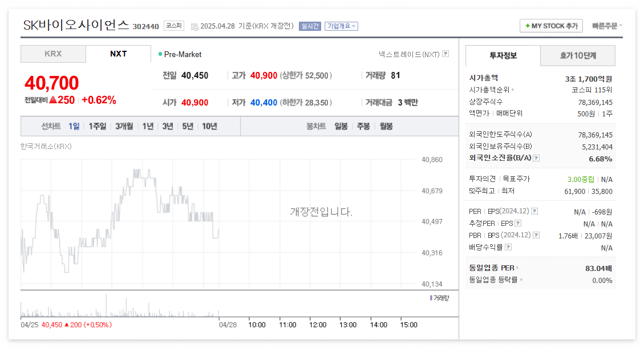Image resolution: width=644 pixels, height=348 pixels.
Task: Click the + MY STOCK 추가 button
Action: [550, 26]
